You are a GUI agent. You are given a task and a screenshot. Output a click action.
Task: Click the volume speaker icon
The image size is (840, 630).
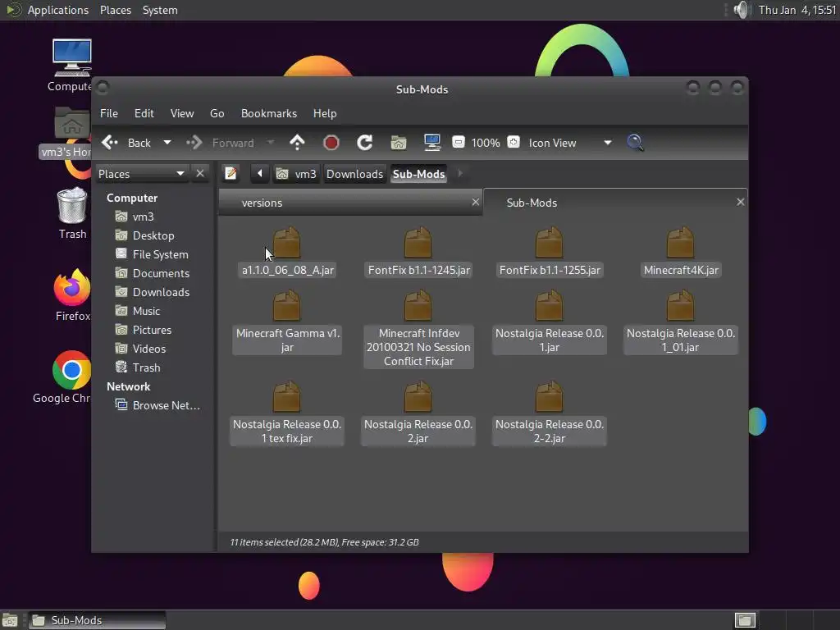pos(742,10)
